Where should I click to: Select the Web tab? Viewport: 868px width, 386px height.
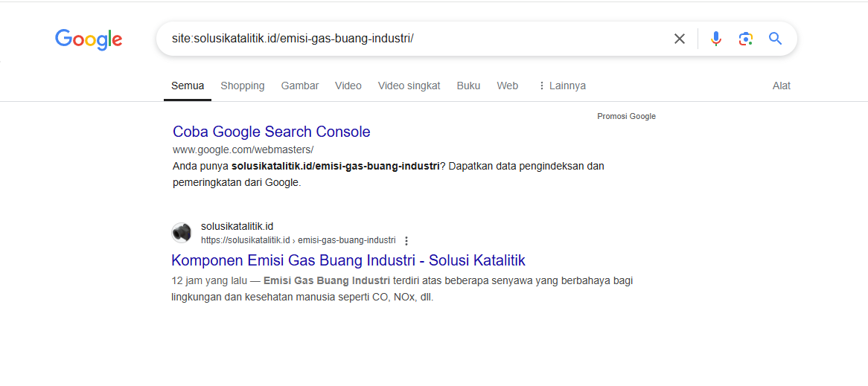(508, 86)
